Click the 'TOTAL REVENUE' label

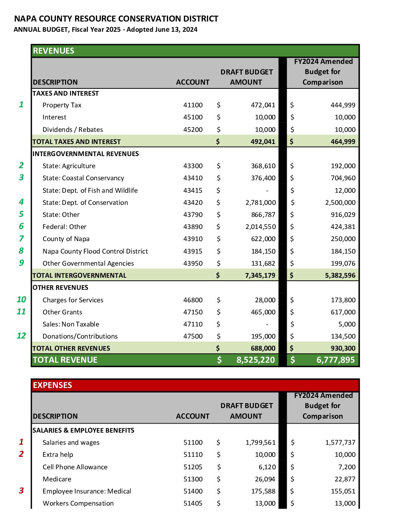click(x=65, y=360)
